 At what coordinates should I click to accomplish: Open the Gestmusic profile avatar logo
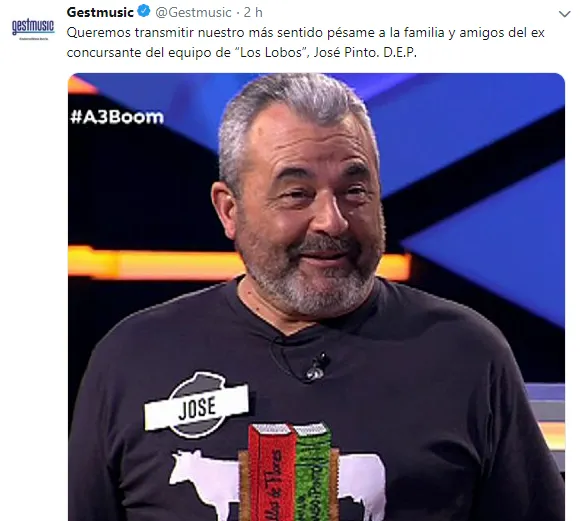coord(33,29)
